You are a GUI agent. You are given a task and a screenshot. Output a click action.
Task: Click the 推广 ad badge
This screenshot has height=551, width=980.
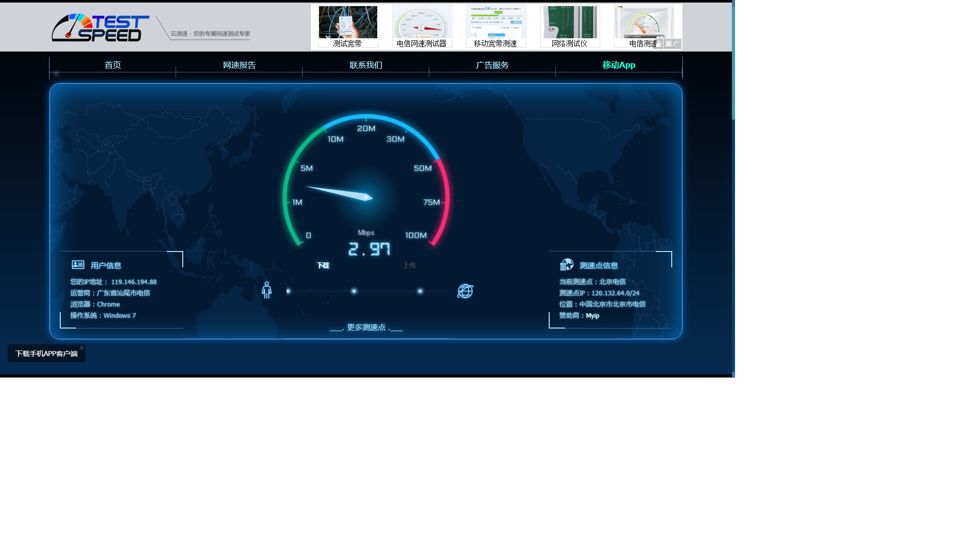(672, 44)
